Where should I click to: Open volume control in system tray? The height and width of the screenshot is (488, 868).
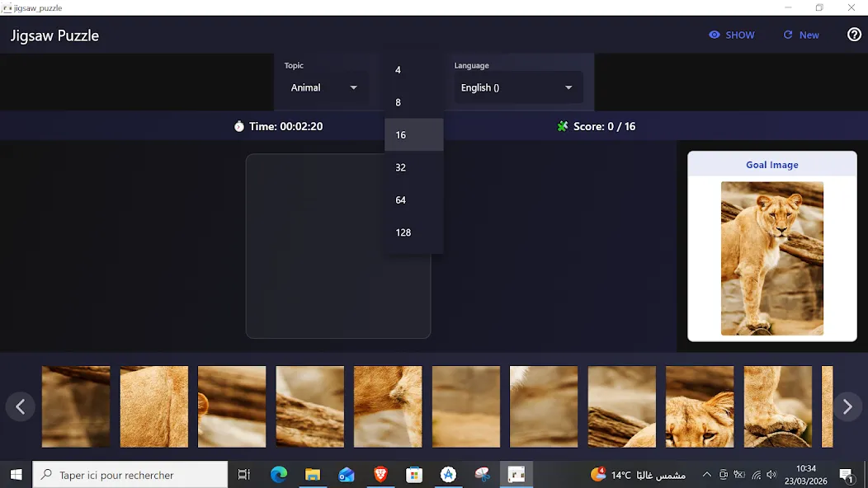point(771,475)
